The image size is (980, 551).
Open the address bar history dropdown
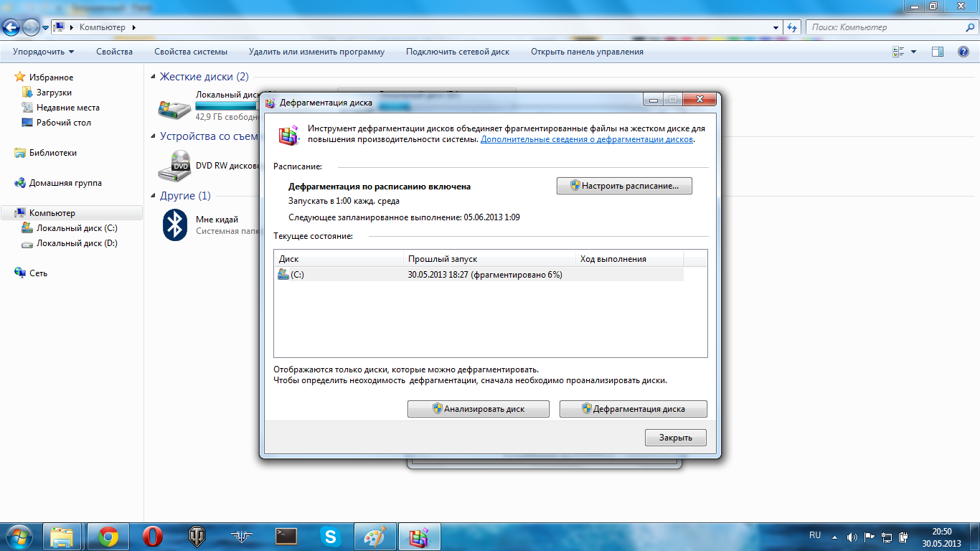point(776,27)
